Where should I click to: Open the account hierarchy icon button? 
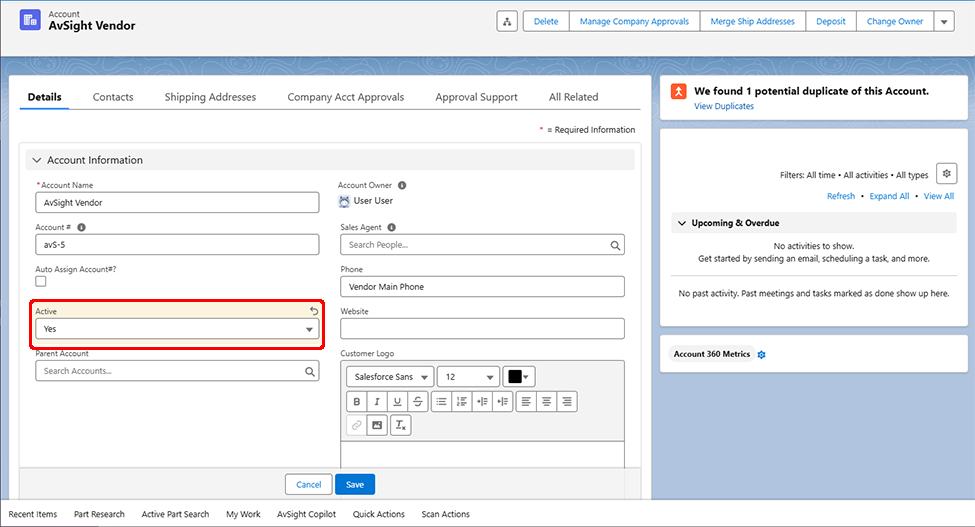507,21
